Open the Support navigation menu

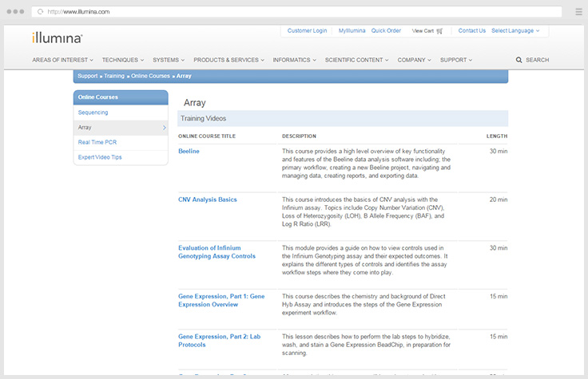tap(455, 60)
